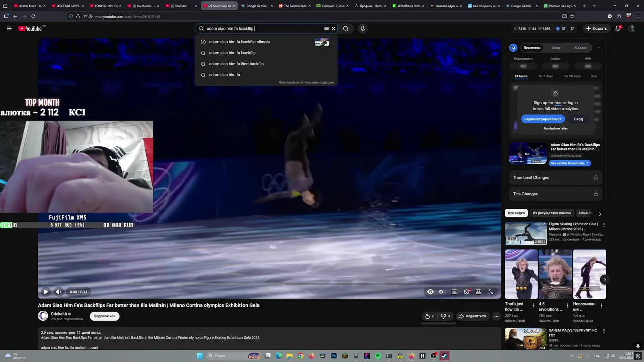Open the Создать create button

click(x=596, y=29)
